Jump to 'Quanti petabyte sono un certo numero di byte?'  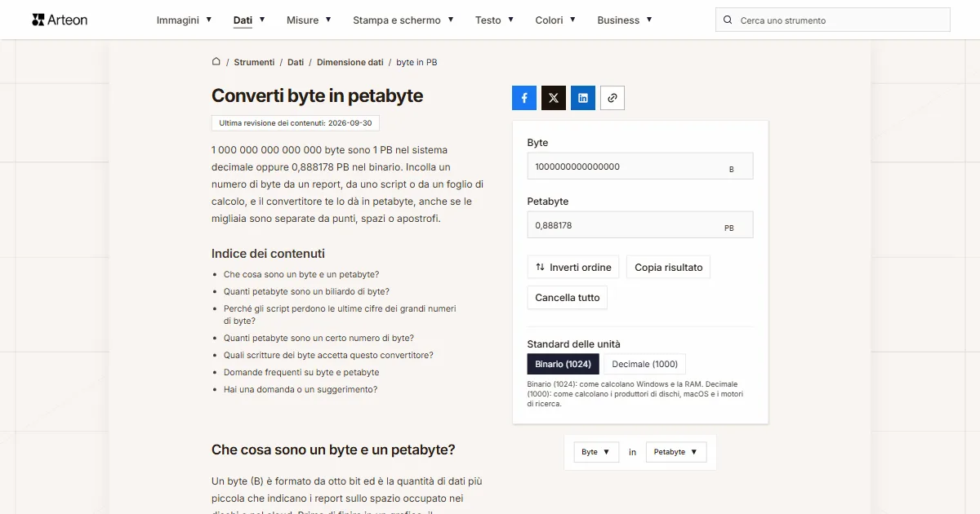point(318,338)
